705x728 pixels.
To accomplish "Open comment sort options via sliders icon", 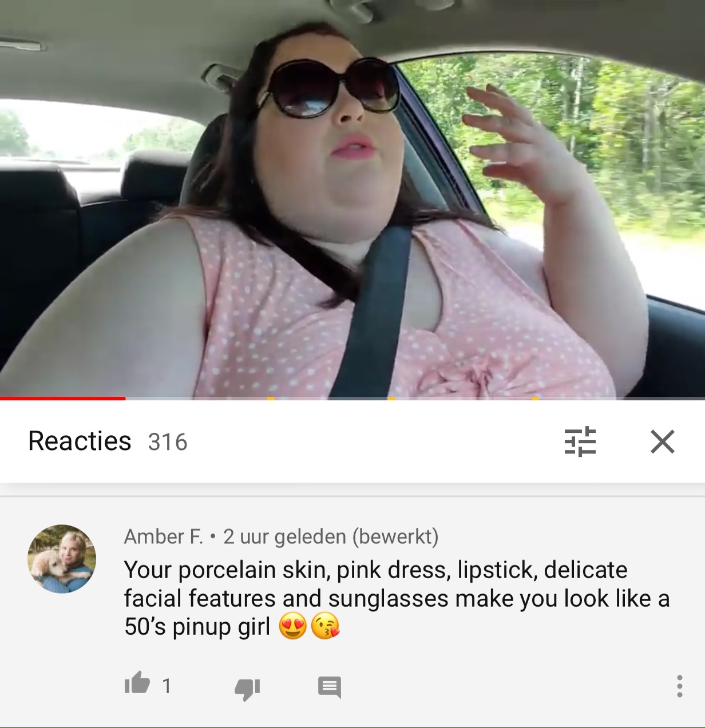I will pyautogui.click(x=580, y=441).
